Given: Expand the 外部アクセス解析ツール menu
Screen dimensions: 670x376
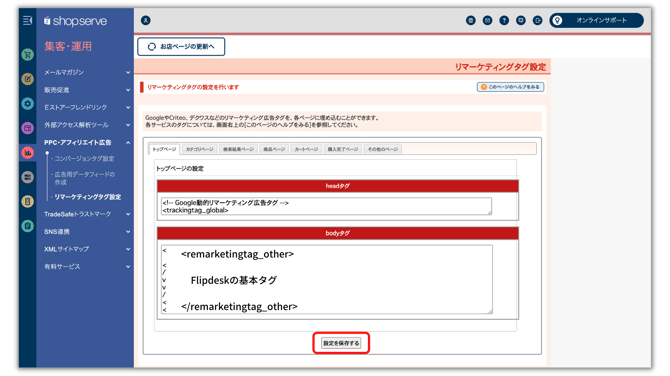Looking at the screenshot, I should tap(87, 125).
